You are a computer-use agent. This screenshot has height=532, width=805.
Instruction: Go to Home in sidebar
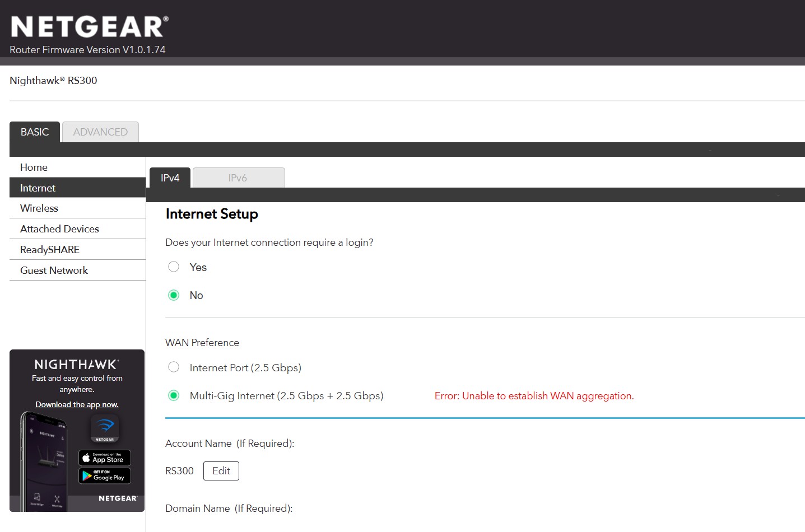tap(34, 167)
